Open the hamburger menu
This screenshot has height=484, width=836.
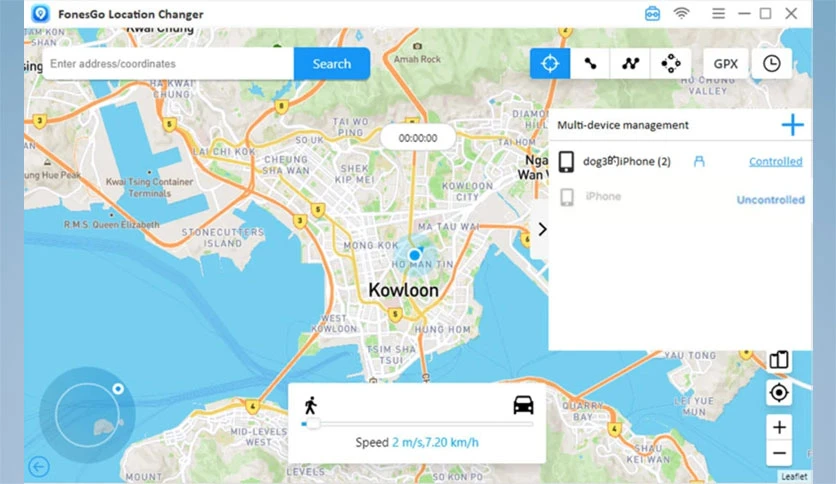(x=718, y=13)
